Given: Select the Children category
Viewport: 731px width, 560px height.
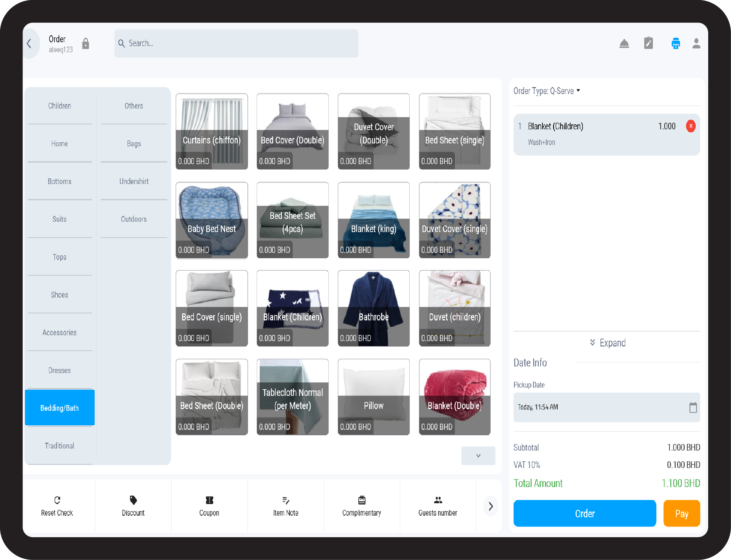Looking at the screenshot, I should point(60,106).
